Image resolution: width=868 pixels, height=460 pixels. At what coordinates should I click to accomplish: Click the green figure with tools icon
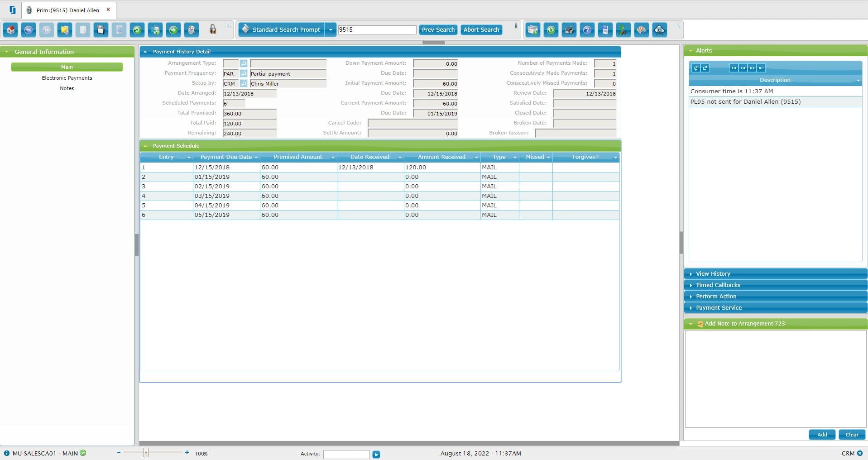623,30
